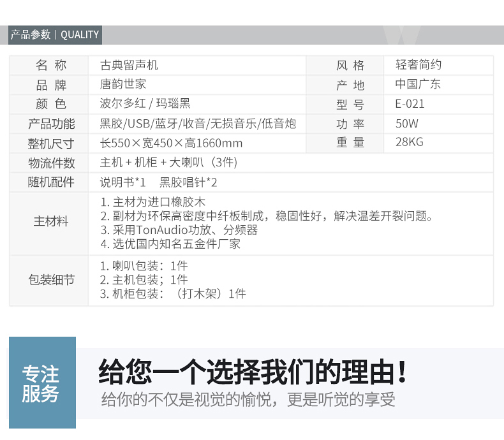Click the value 主机 + 机柜 + 大喇叭 (3件)
504x440 pixels.
tap(168, 162)
